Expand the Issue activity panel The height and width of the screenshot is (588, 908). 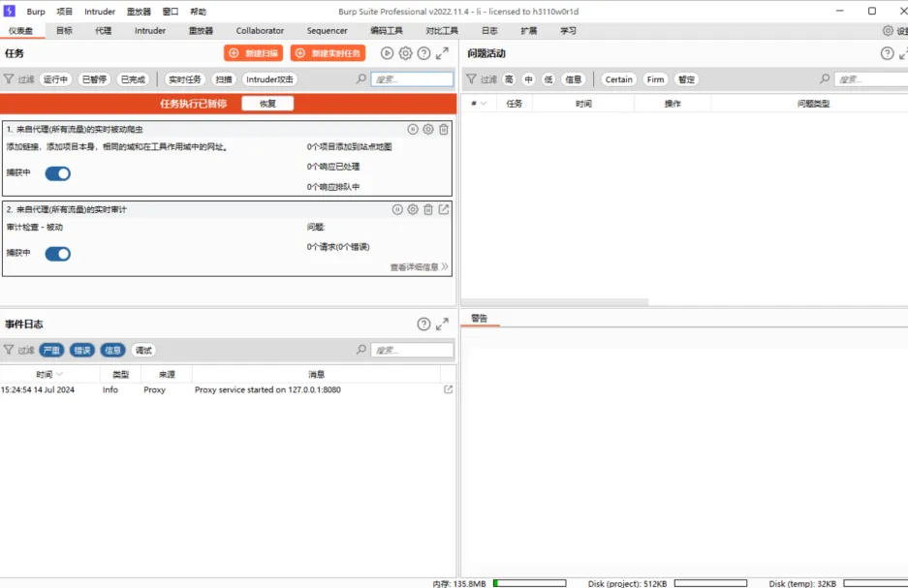point(903,53)
